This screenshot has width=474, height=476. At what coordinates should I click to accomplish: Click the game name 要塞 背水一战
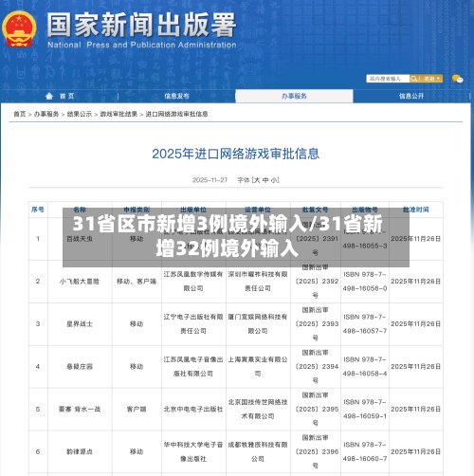point(80,410)
